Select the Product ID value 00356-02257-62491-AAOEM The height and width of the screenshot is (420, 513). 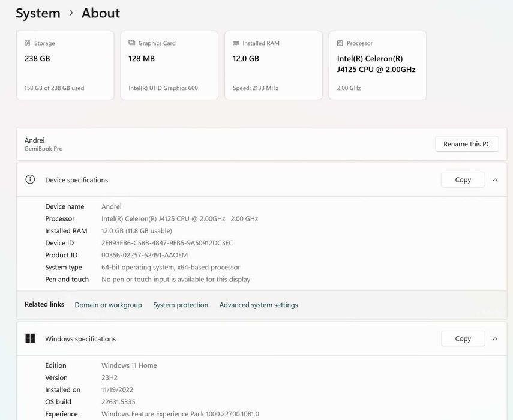(145, 255)
